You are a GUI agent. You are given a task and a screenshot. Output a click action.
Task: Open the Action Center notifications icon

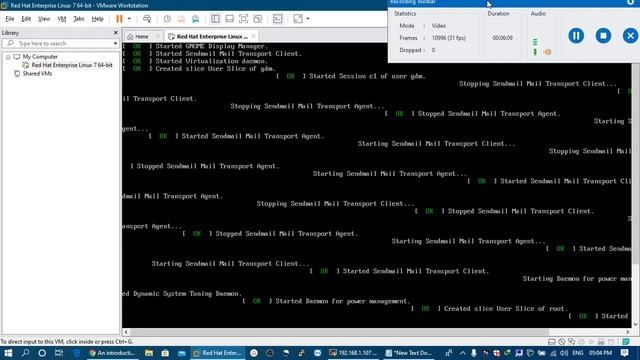pyautogui.click(x=625, y=353)
